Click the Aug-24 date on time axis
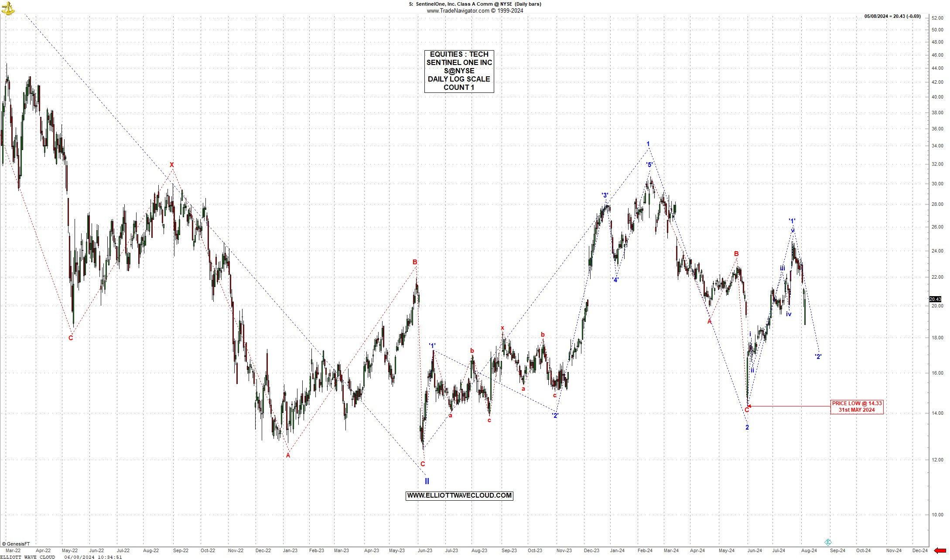 pos(809,550)
